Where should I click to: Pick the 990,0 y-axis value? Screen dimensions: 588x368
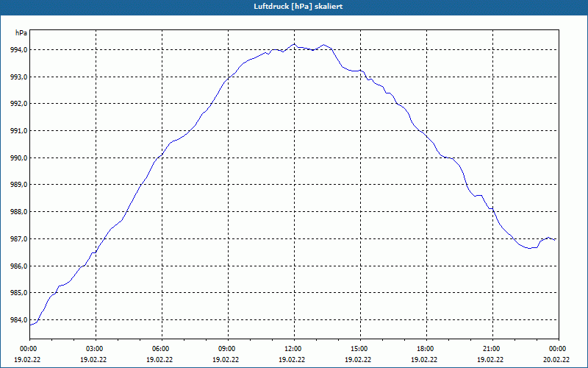pyautogui.click(x=20, y=158)
